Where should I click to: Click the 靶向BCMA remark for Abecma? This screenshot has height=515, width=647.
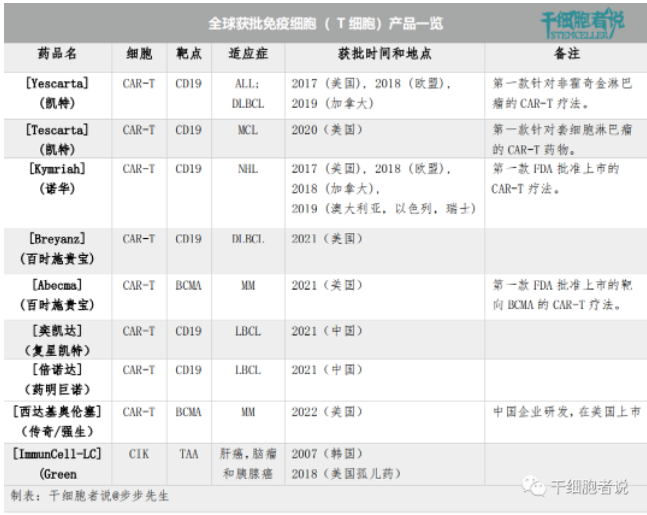pos(562,295)
